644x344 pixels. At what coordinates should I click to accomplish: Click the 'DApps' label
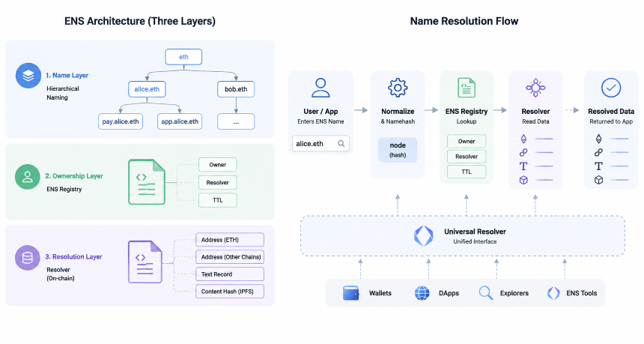pos(449,293)
